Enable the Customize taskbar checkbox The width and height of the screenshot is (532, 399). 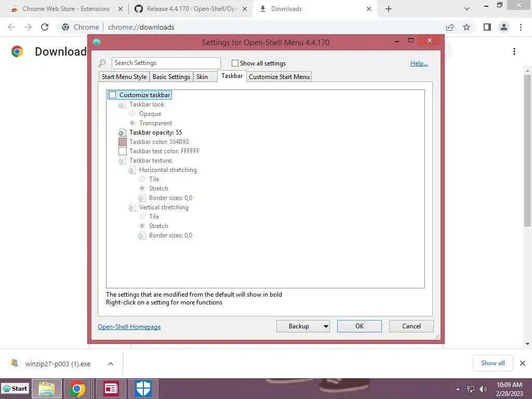coord(113,95)
